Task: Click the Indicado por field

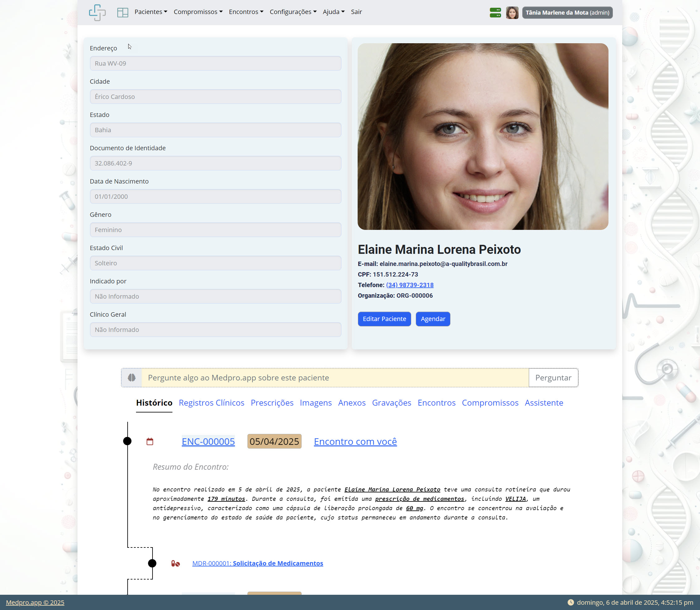Action: (x=215, y=296)
